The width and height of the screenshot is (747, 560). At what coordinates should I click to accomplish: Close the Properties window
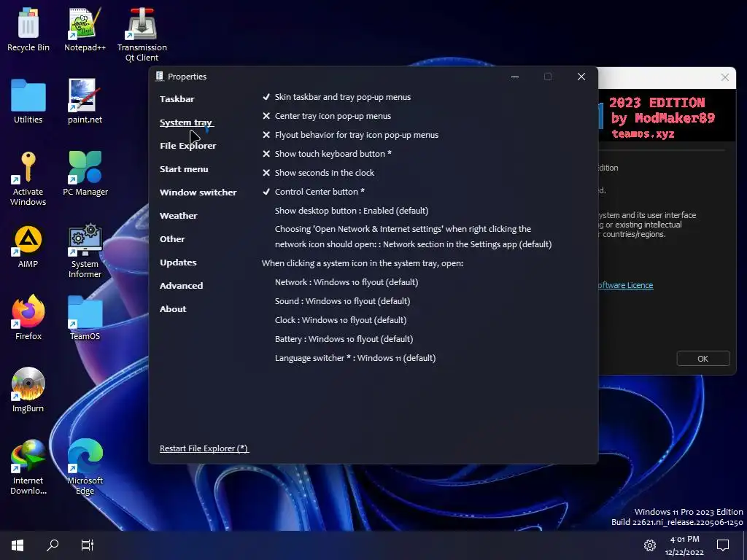pyautogui.click(x=581, y=77)
